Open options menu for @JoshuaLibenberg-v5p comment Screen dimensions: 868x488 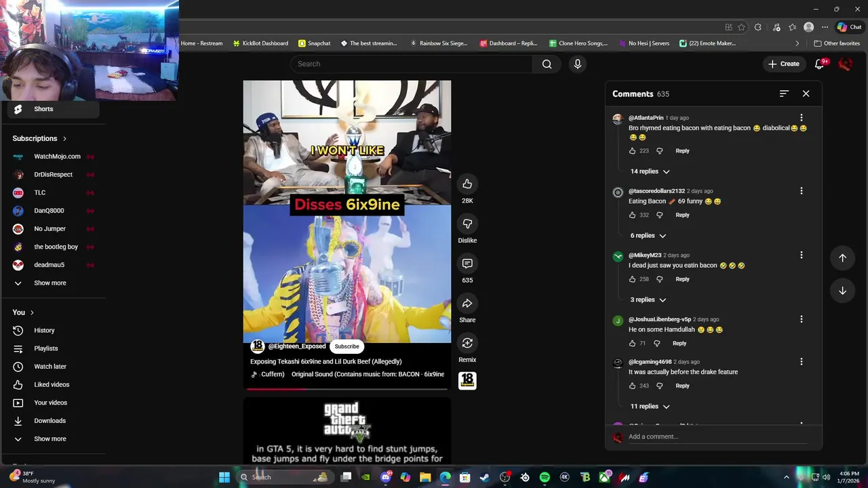(x=801, y=319)
